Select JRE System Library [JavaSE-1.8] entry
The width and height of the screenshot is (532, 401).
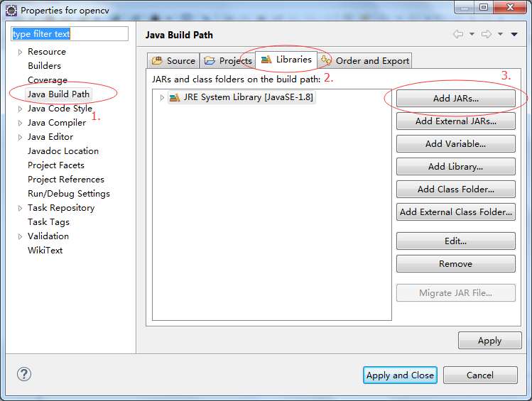[x=241, y=98]
